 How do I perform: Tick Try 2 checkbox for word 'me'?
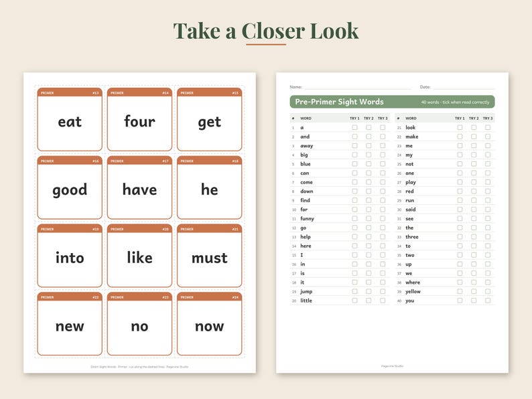(474, 146)
